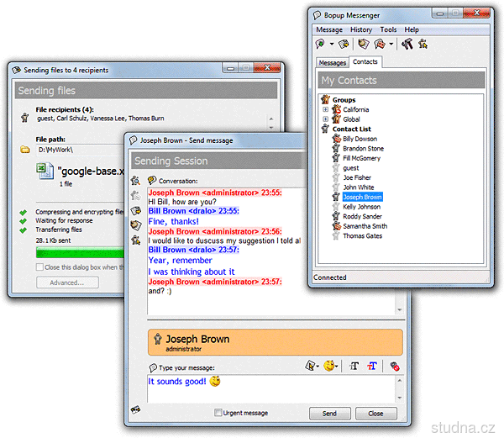Image resolution: width=504 pixels, height=438 pixels.
Task: Open the Help menu in Bopup Messenger
Action: 412,29
